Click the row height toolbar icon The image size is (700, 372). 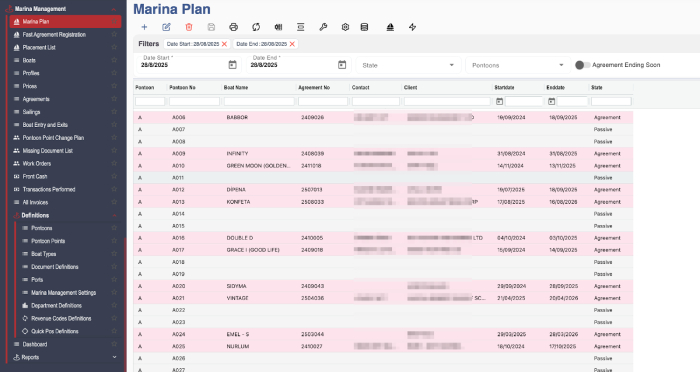click(x=300, y=27)
